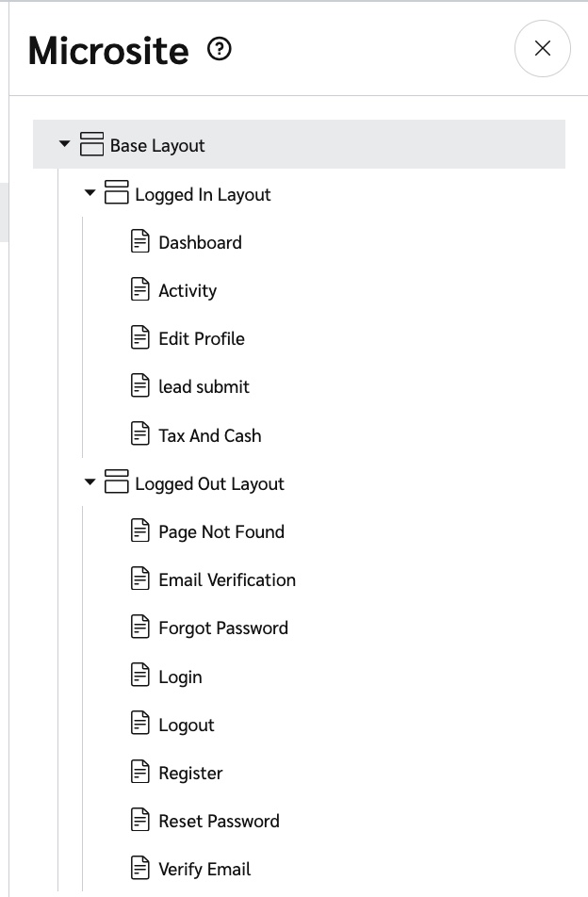Select the Reset Password page

point(219,821)
